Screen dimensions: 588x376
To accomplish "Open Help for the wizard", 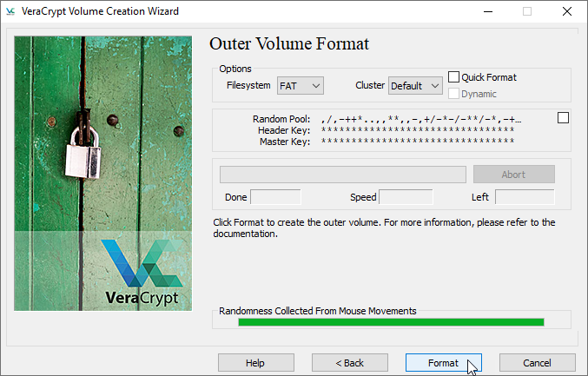I will 255,362.
